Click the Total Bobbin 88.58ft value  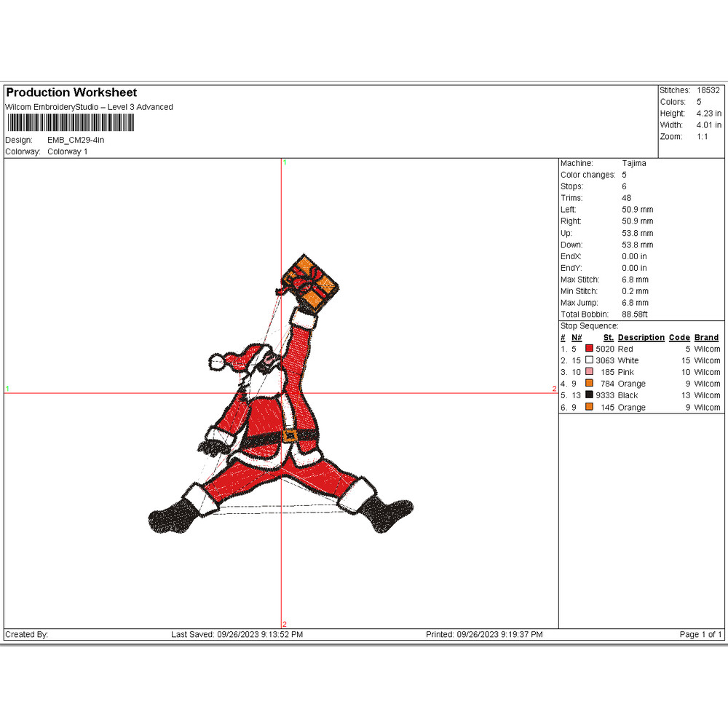tap(636, 314)
